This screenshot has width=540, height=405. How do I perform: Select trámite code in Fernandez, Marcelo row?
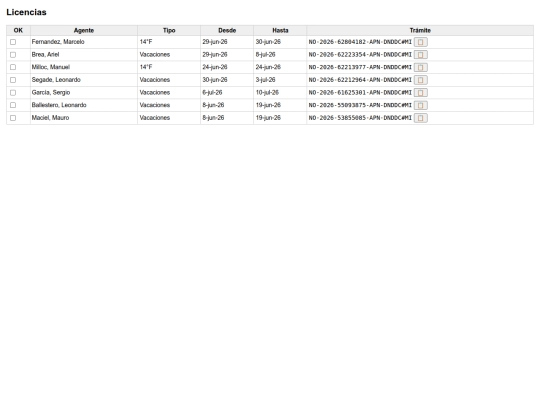coord(360,42)
